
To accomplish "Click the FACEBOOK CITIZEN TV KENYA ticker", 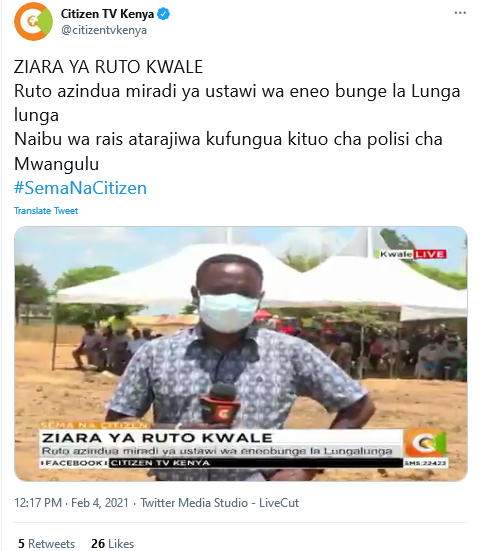I will (221, 463).
